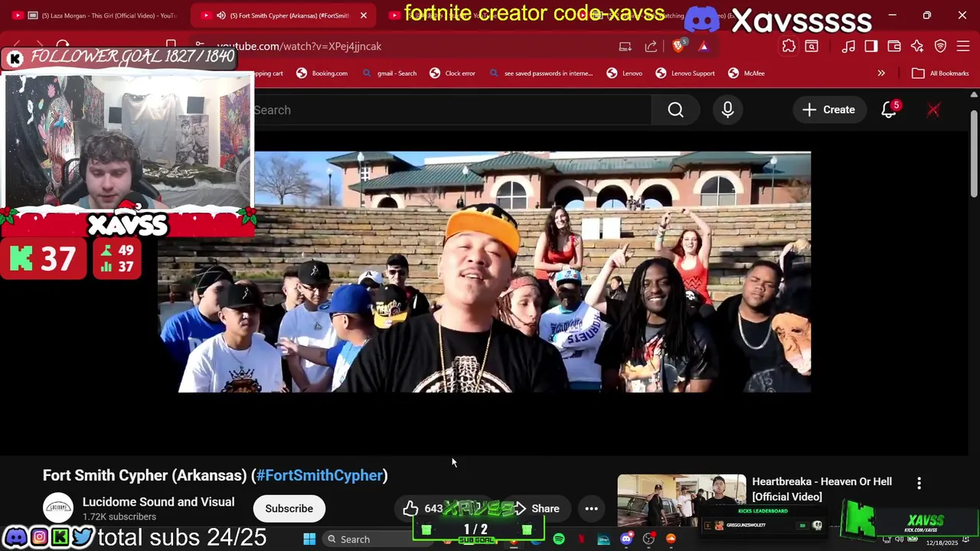Click install app icon in address bar

(x=625, y=46)
